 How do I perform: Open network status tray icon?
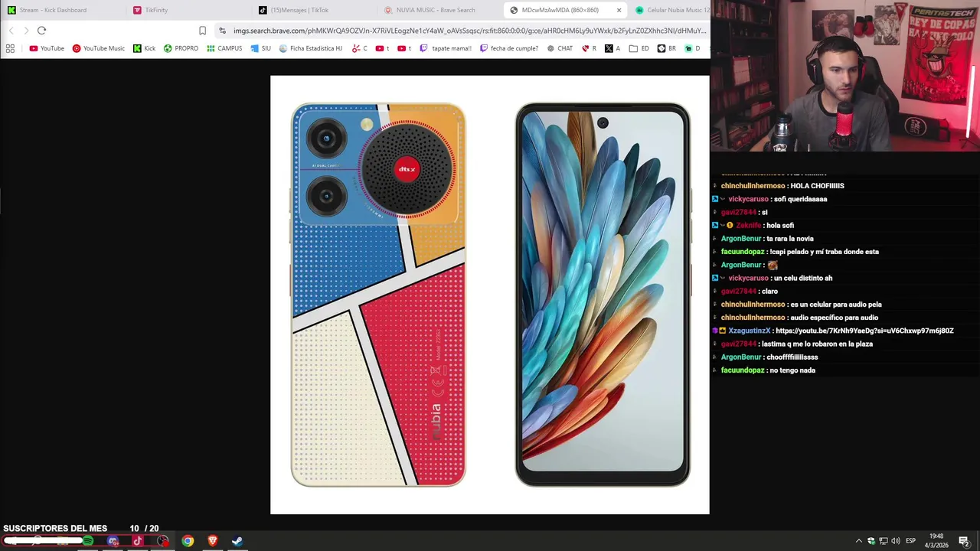[883, 541]
